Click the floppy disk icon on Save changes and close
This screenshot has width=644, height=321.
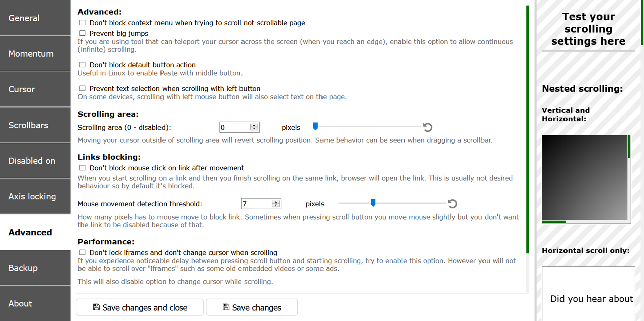(96, 307)
